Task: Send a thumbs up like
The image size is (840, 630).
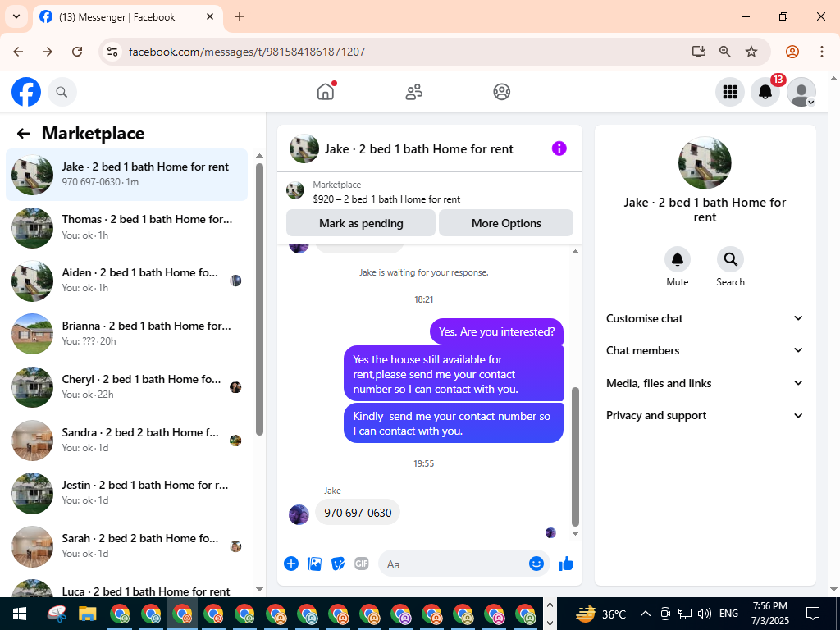Action: click(x=566, y=564)
